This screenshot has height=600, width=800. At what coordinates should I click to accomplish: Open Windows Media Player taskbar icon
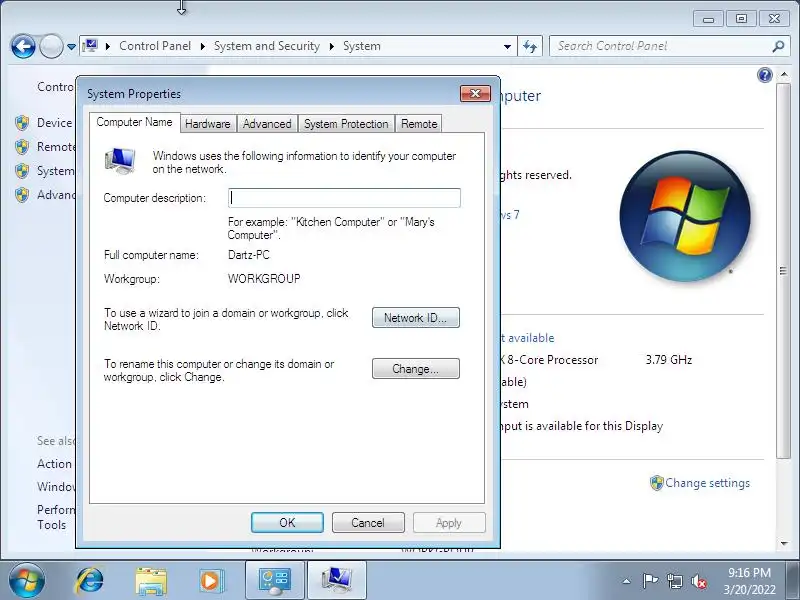click(x=211, y=581)
